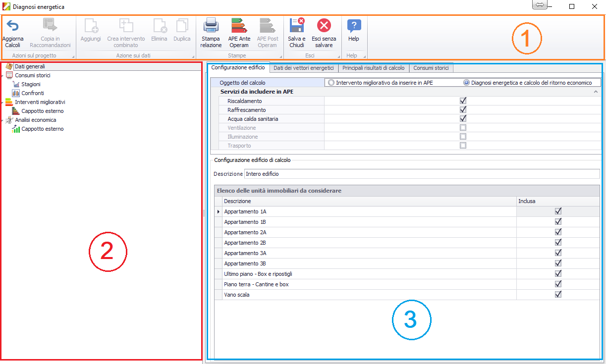
Task: Switch to Dati dei vettori energetici tab
Action: [x=304, y=68]
